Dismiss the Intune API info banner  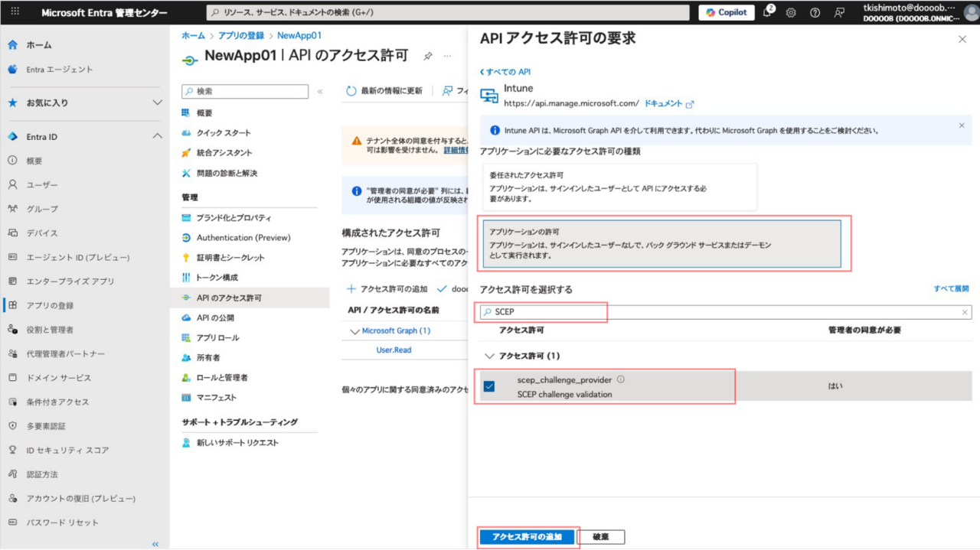(x=962, y=125)
